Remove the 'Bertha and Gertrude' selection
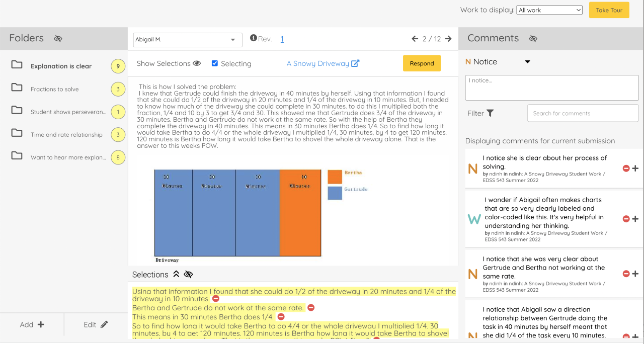This screenshot has width=644, height=344. [x=311, y=308]
